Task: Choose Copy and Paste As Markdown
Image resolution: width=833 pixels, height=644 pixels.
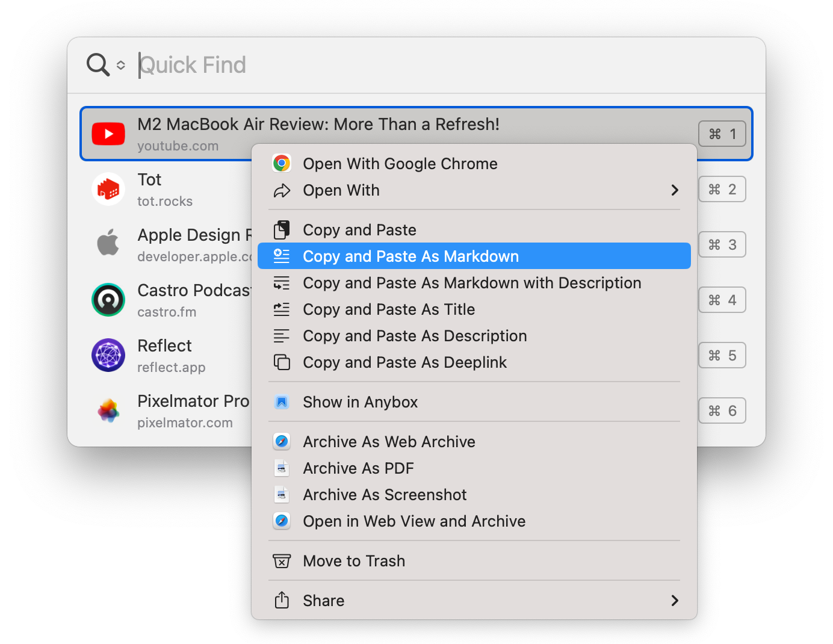Action: [410, 256]
